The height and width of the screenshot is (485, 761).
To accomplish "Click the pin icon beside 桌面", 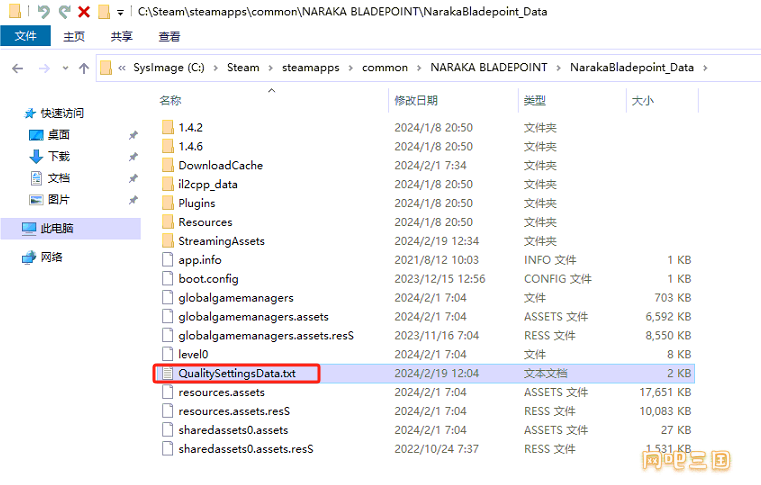I will pyautogui.click(x=133, y=135).
